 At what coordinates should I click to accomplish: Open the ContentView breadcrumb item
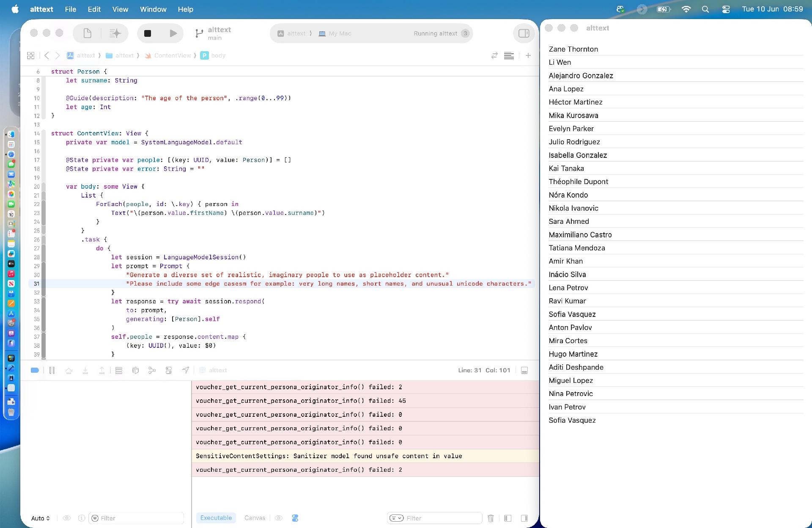[168, 55]
